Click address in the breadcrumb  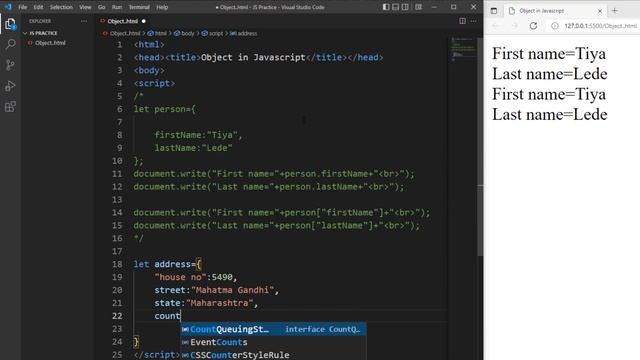coord(247,33)
